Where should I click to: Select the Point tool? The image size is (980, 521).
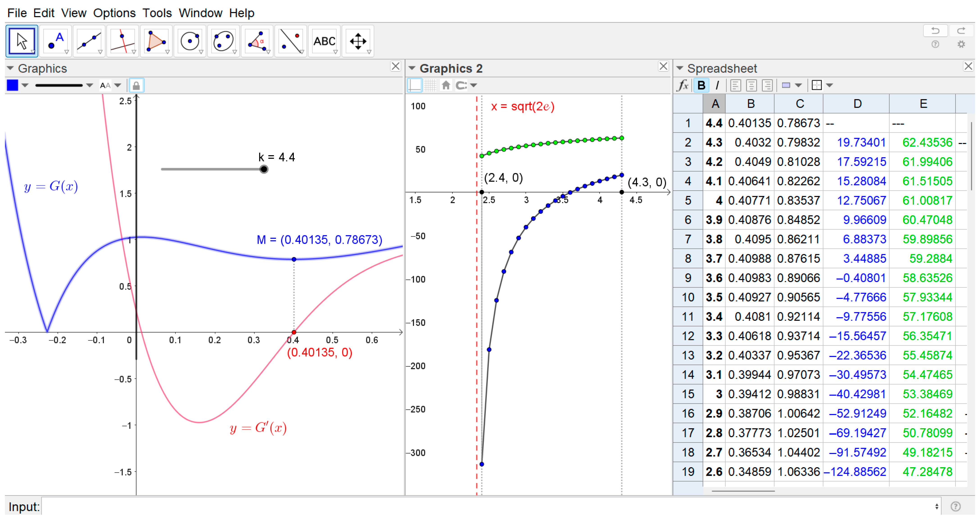pyautogui.click(x=56, y=41)
